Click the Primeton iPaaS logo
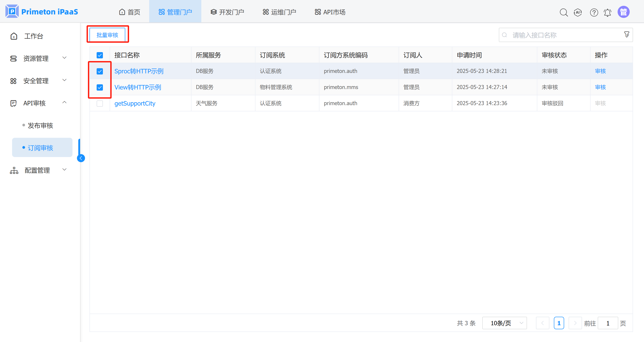 click(42, 11)
